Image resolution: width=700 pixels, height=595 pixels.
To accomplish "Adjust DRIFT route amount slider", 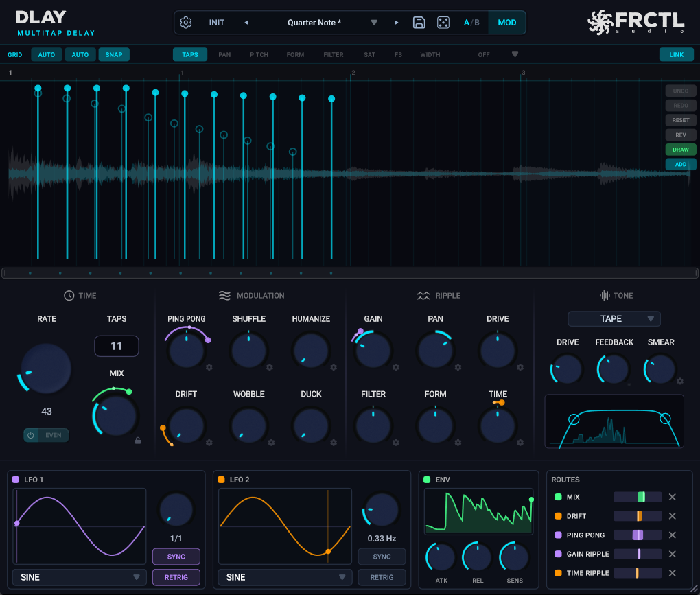I will coord(638,516).
